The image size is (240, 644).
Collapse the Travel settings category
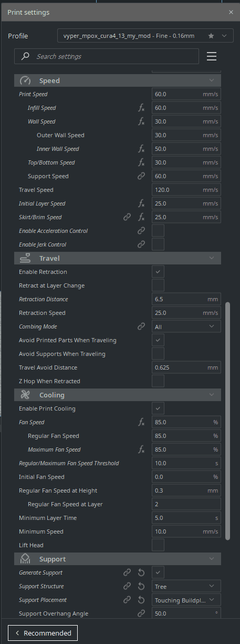point(118,258)
